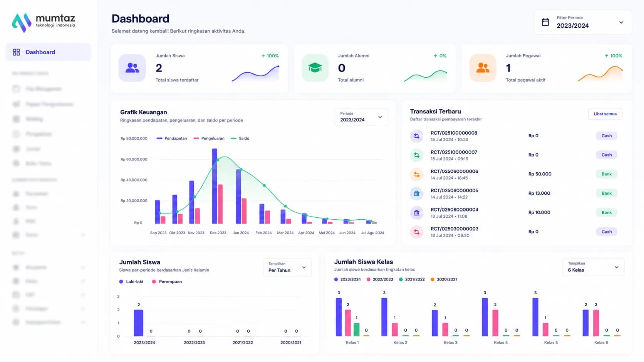Toggle the Pengeluaran legend series
The image size is (644, 362).
[209, 138]
